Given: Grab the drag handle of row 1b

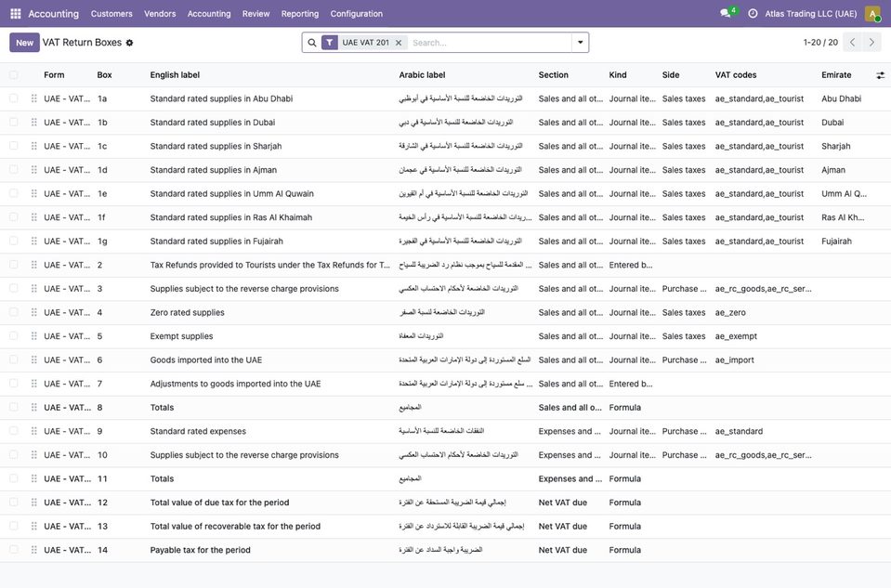Looking at the screenshot, I should pos(34,122).
